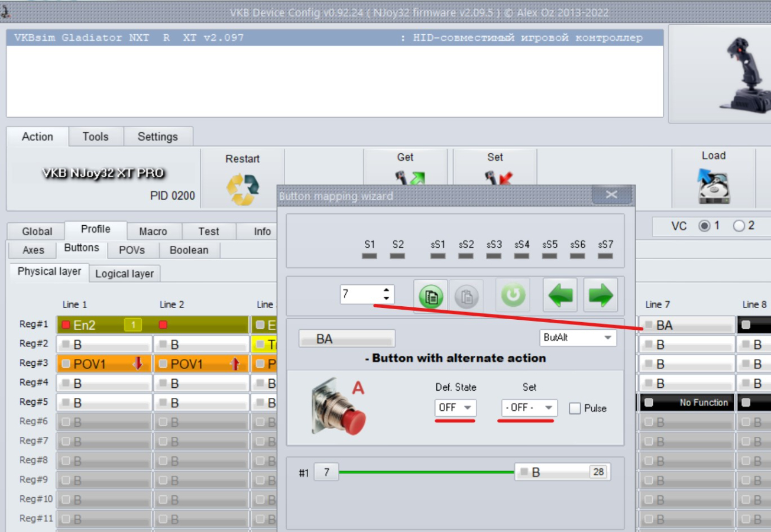The image size is (771, 532).
Task: Click the PID 0200 text
Action: tap(172, 196)
